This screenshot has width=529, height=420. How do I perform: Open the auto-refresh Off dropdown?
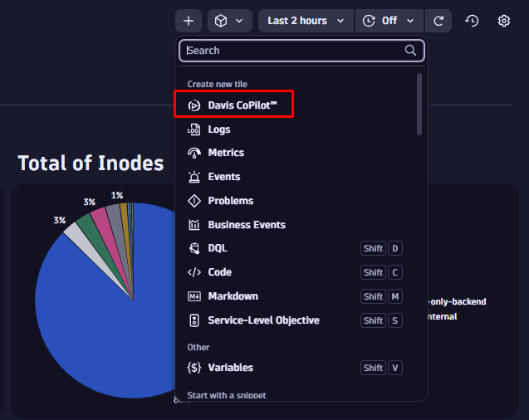(389, 21)
